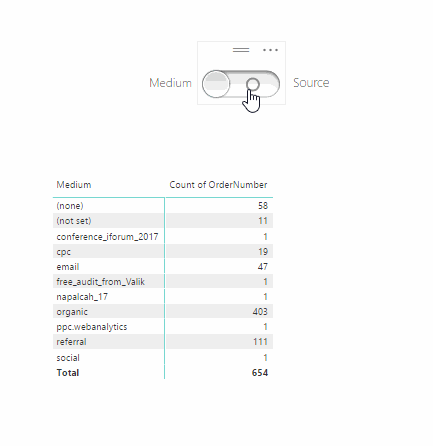Select conference_iforum_2017 row

(163, 237)
